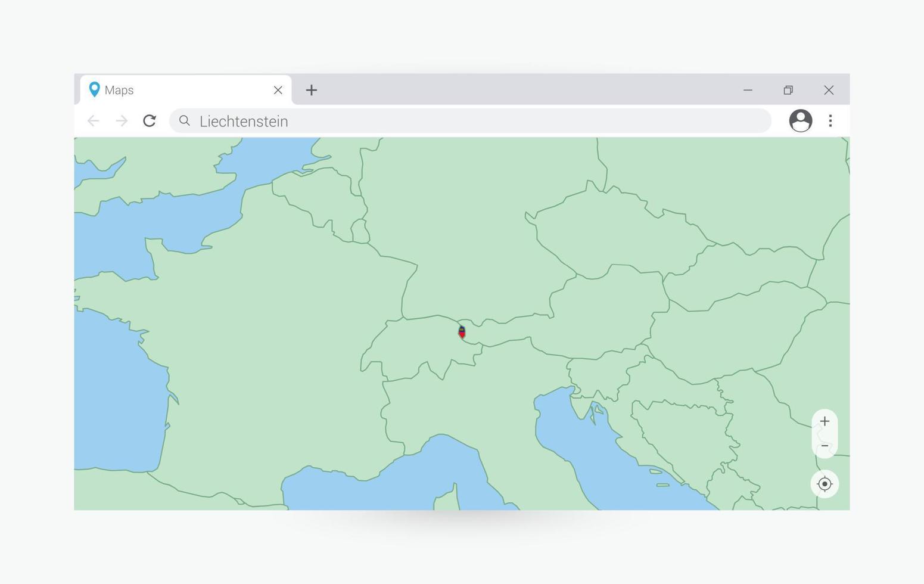Image resolution: width=924 pixels, height=584 pixels.
Task: Close the browser window
Action: point(829,90)
